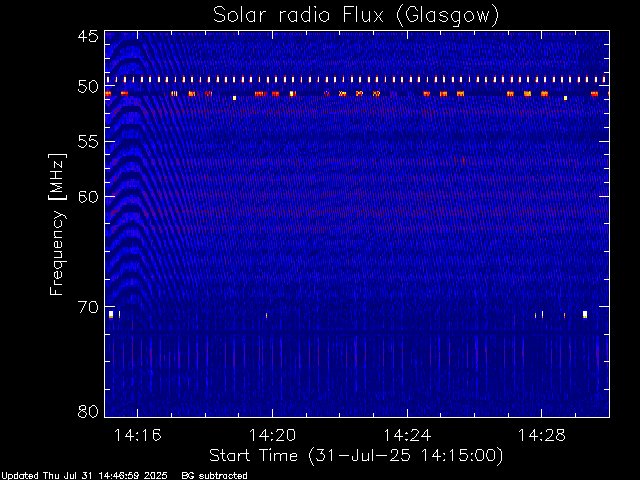Click the 55 frequency tick label
This screenshot has height=480, width=640.
click(88, 142)
